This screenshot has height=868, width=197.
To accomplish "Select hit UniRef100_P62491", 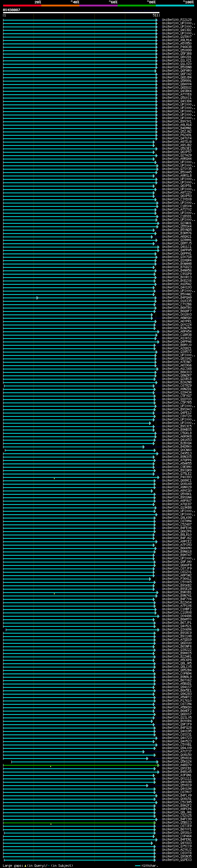I will (176, 135).
